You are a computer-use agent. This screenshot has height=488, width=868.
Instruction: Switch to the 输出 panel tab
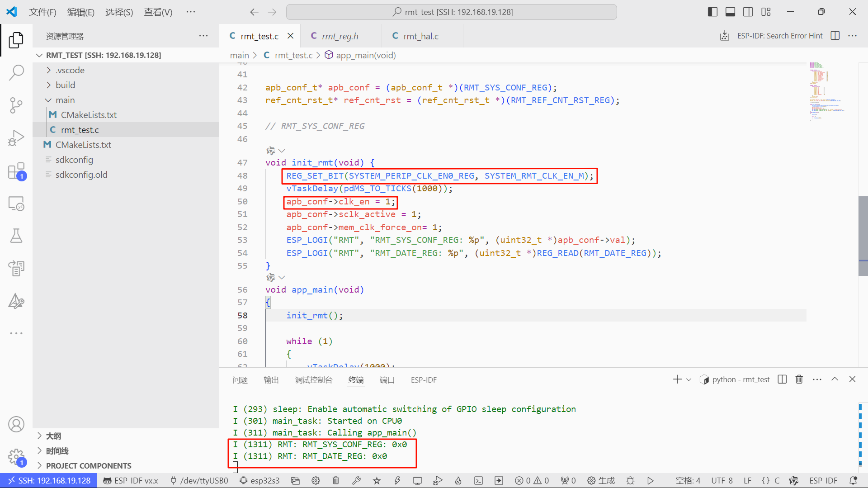click(x=271, y=380)
